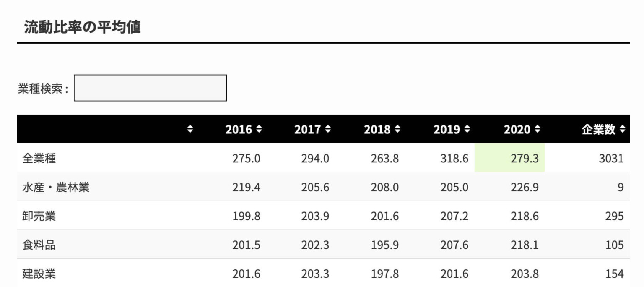This screenshot has width=644, height=287.
Task: Click the 201.5 value for 食料品 2016
Action: point(246,245)
